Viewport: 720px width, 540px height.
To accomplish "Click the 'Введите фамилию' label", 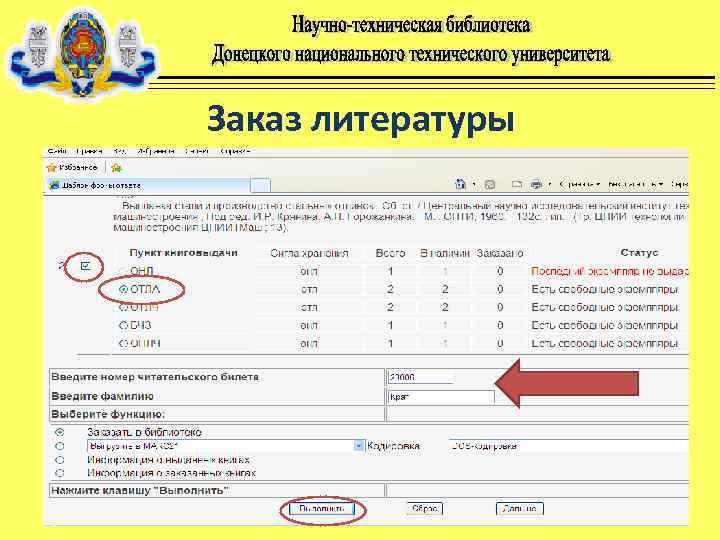I will click(102, 396).
